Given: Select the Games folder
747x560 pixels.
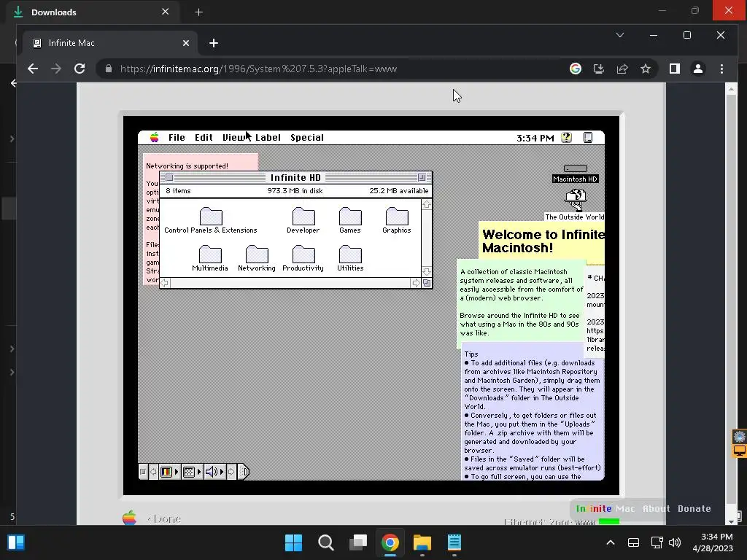Looking at the screenshot, I should point(350,220).
